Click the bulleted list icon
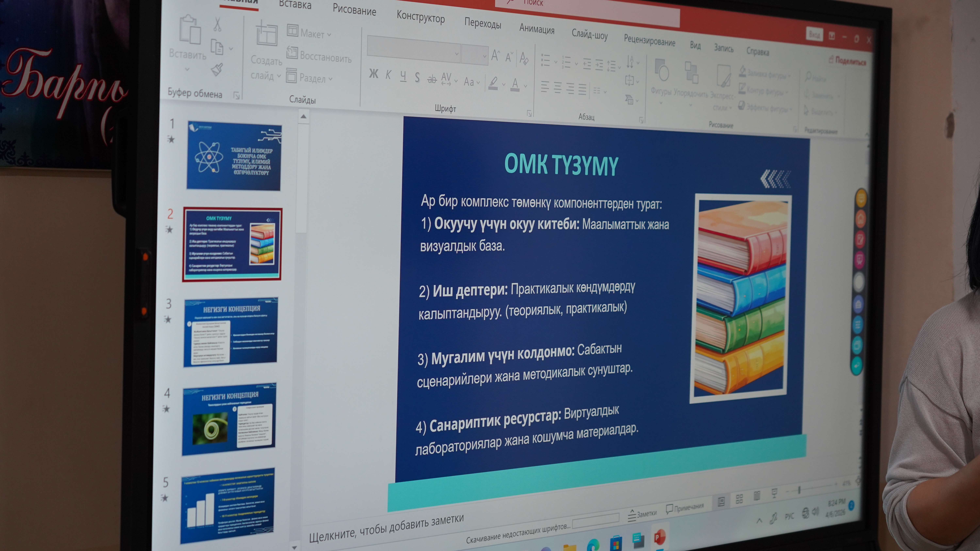980x551 pixels. (546, 60)
